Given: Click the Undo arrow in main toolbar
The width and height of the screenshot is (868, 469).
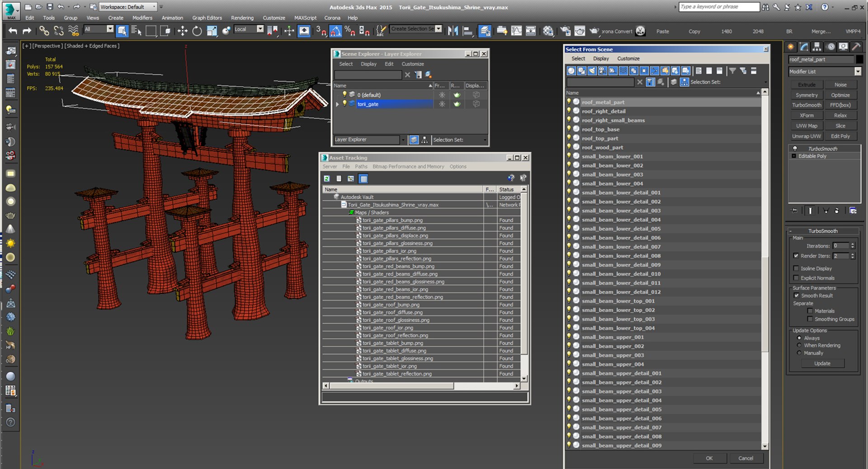Looking at the screenshot, I should (13, 31).
